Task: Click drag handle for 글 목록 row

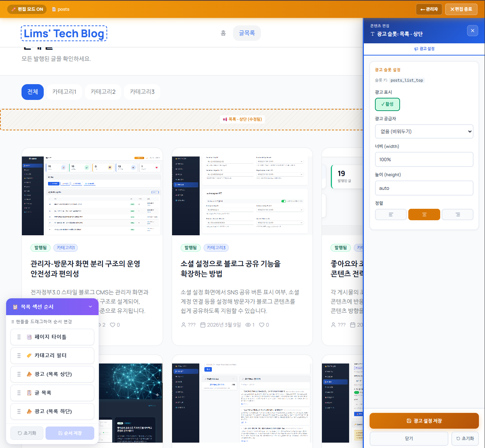Action: (x=19, y=393)
